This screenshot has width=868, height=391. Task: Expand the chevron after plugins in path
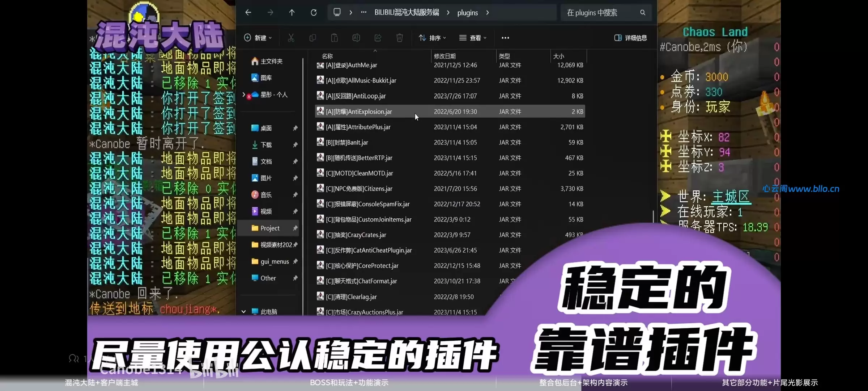[488, 12]
